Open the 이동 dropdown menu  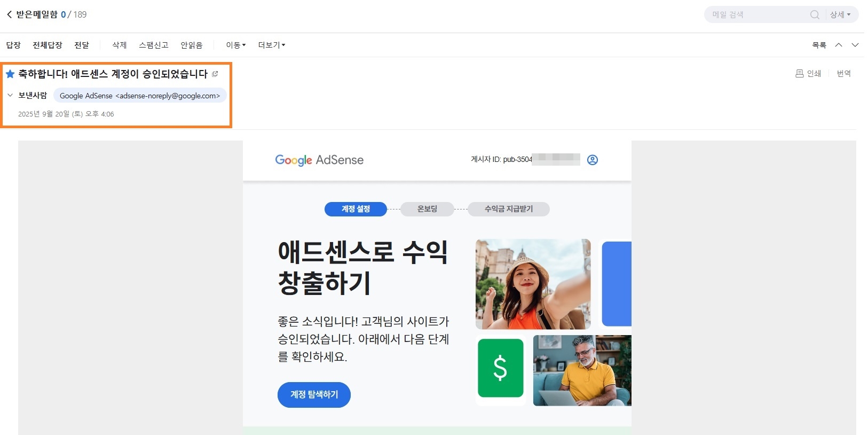tap(235, 45)
